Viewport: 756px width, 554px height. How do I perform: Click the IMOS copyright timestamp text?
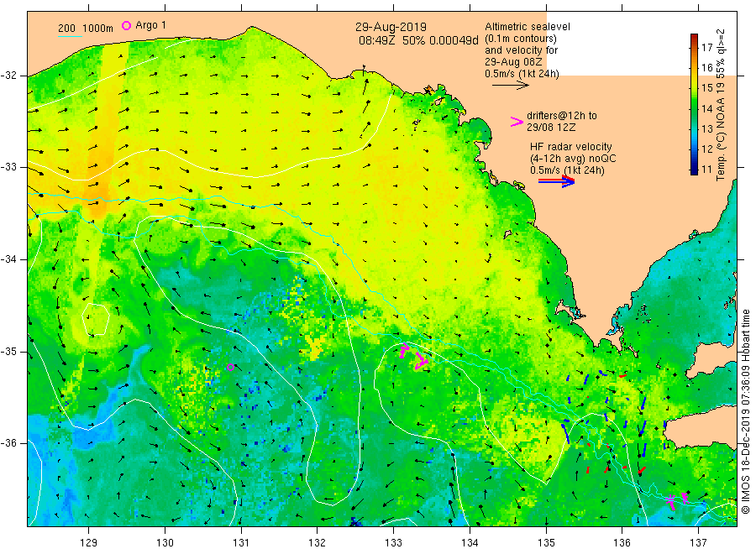(745, 411)
